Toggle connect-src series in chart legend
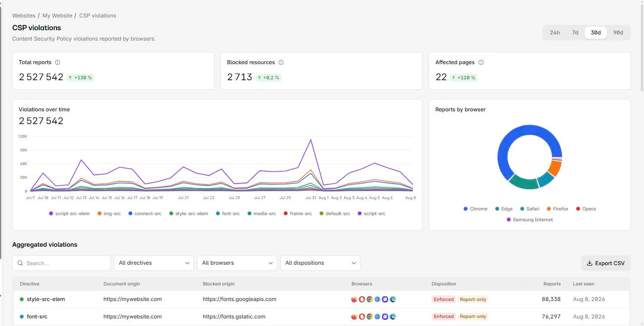Screen dimensions: 644x326 tap(144, 214)
